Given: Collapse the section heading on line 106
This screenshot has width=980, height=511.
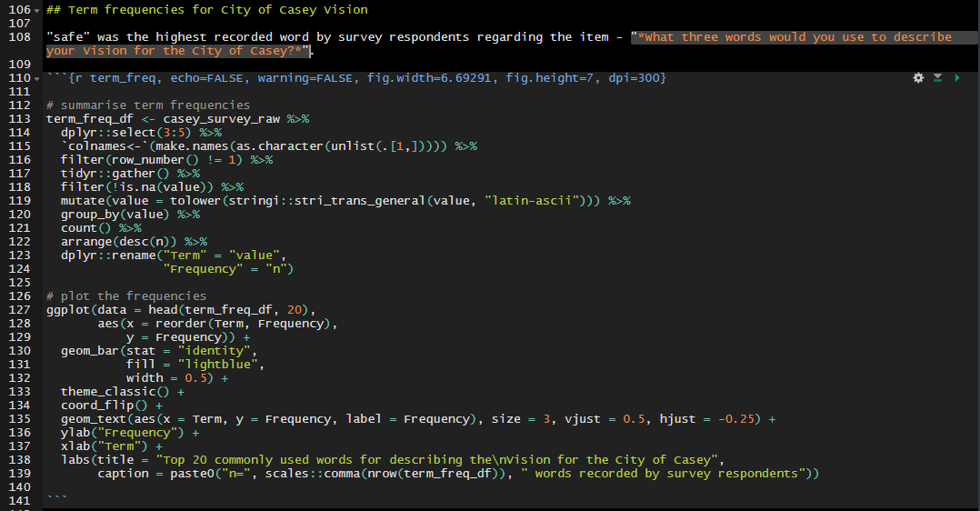Looking at the screenshot, I should click(x=37, y=10).
